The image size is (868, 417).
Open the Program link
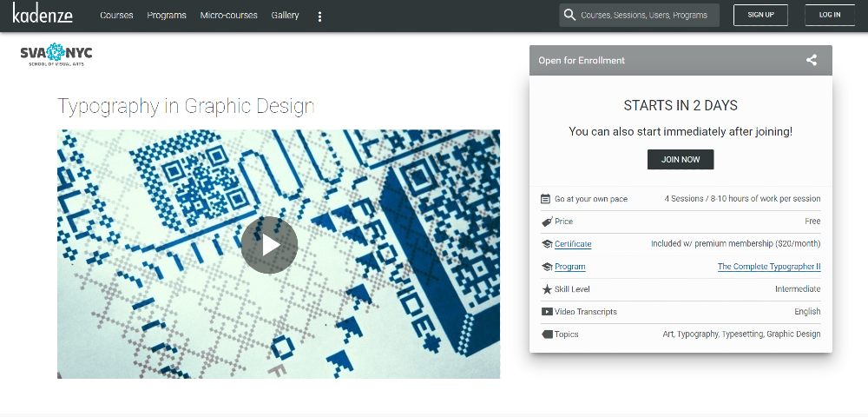tap(569, 267)
